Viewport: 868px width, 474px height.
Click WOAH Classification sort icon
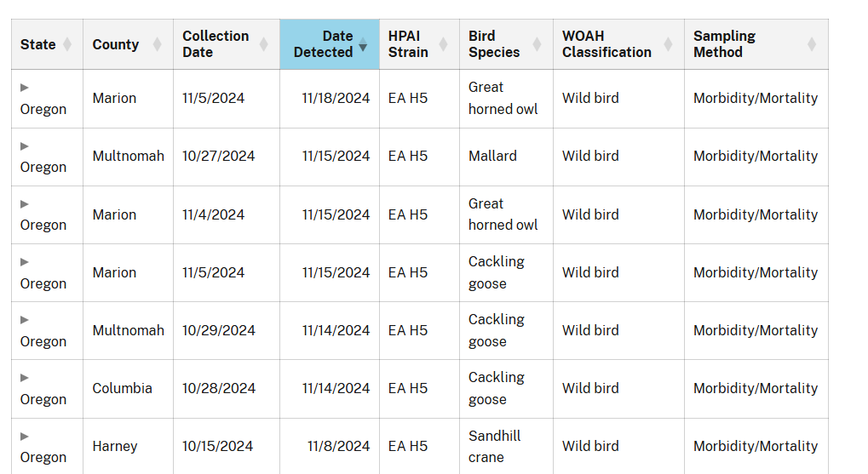pos(668,44)
